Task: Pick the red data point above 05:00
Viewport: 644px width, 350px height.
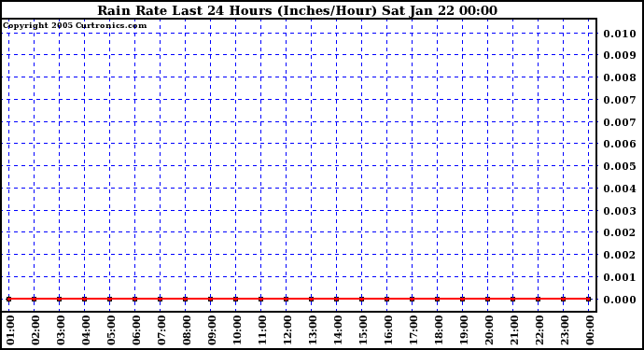Action: (109, 299)
